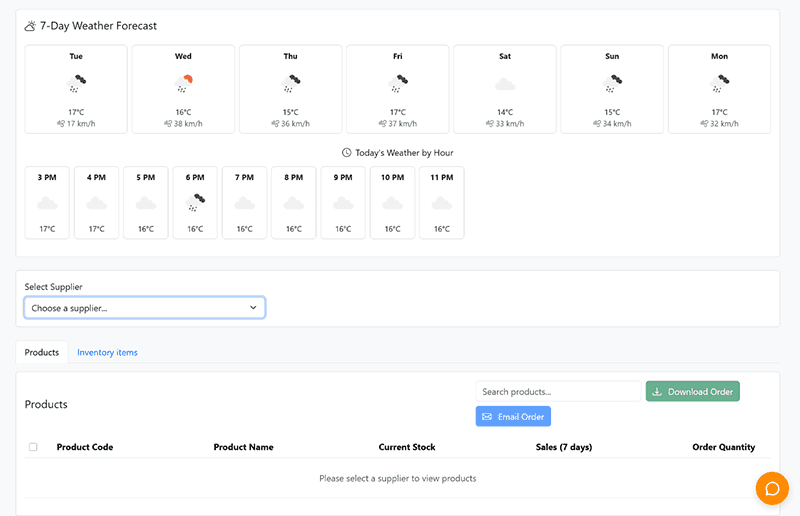800x516 pixels.
Task: Click the Sales (7 days) column header
Action: [564, 447]
